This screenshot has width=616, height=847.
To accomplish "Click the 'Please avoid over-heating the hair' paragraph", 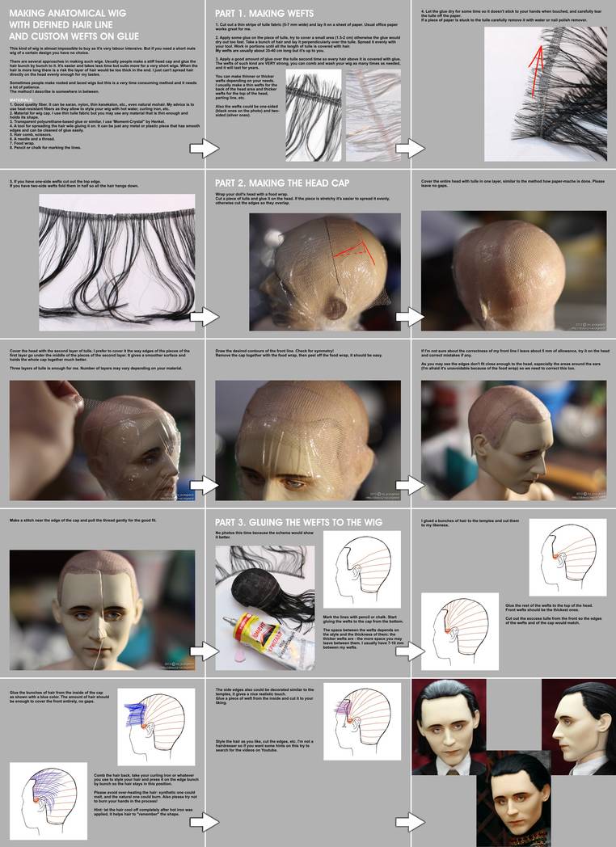I will pos(146,797).
